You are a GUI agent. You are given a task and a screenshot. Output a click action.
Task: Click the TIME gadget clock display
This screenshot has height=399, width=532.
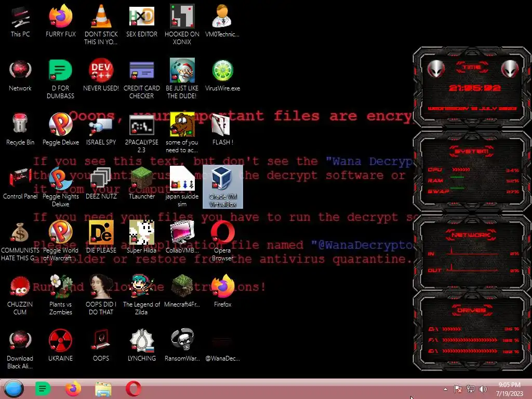(x=474, y=88)
